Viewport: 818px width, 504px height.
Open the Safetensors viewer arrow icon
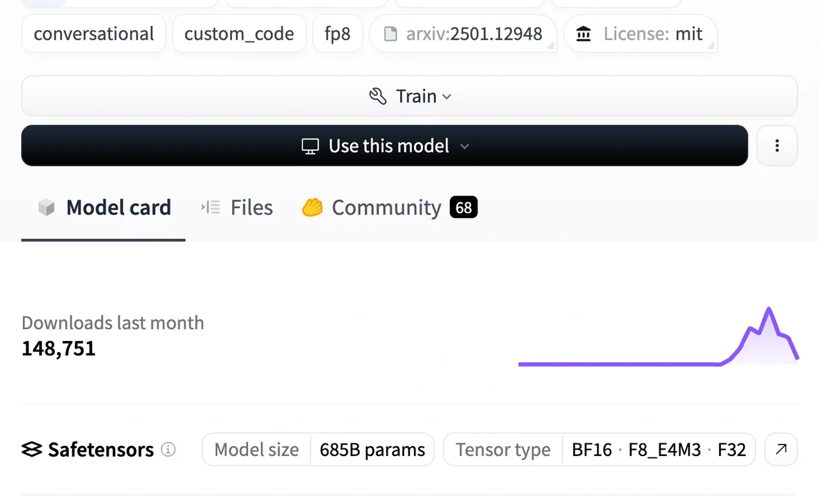coord(780,450)
